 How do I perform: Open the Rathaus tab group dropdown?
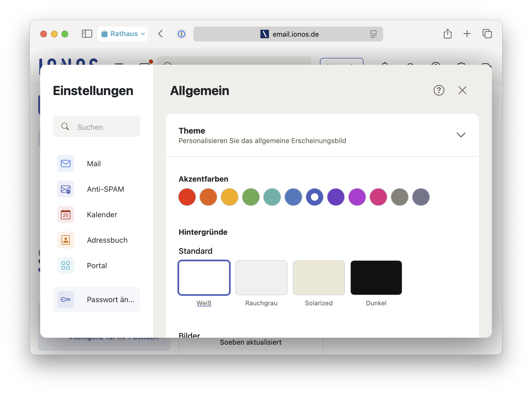point(123,34)
